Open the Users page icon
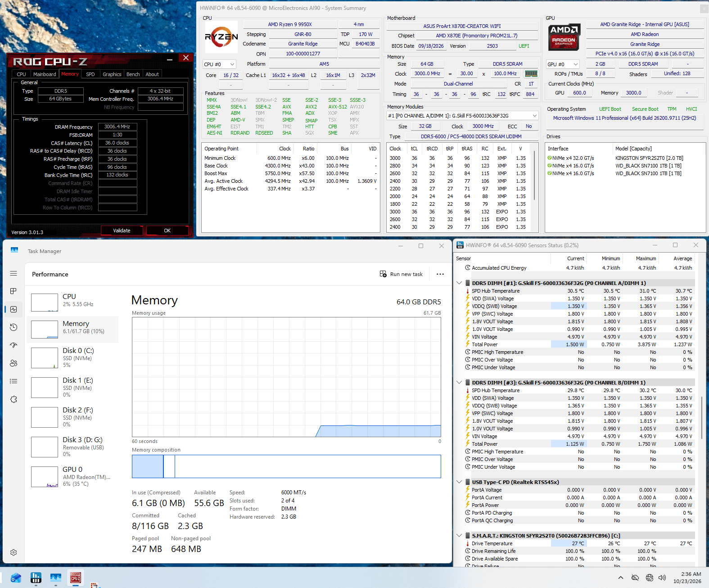Screen dimensions: 709x588 click(14, 363)
